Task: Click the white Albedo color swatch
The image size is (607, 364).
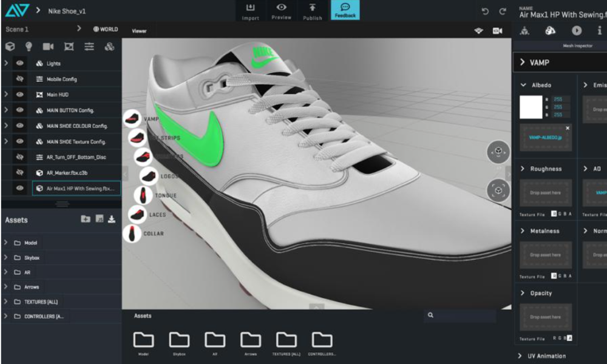Action: point(531,107)
